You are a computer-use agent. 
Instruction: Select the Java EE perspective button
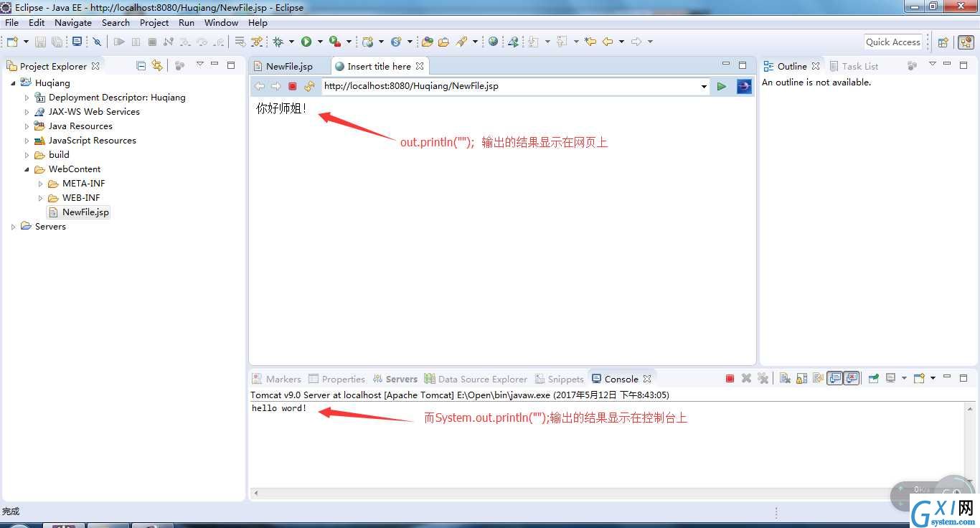(966, 42)
